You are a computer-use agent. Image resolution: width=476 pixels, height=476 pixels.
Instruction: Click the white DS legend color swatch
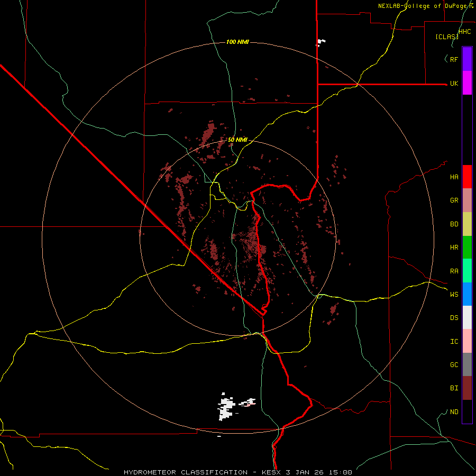coord(467,317)
